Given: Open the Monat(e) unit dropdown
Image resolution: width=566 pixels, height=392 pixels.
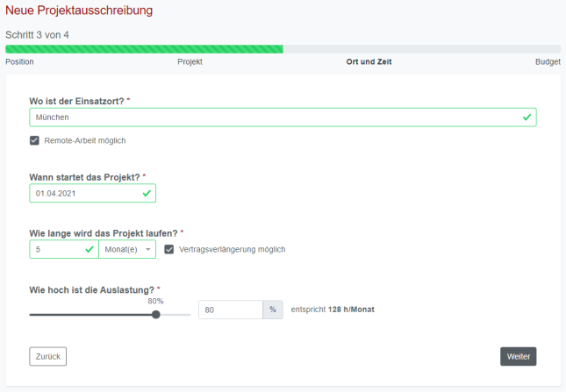Looking at the screenshot, I should [x=128, y=250].
